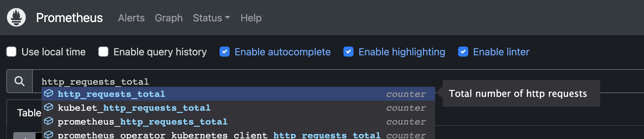The height and width of the screenshot is (139, 644).
Task: Open the Alerts page
Action: [131, 18]
